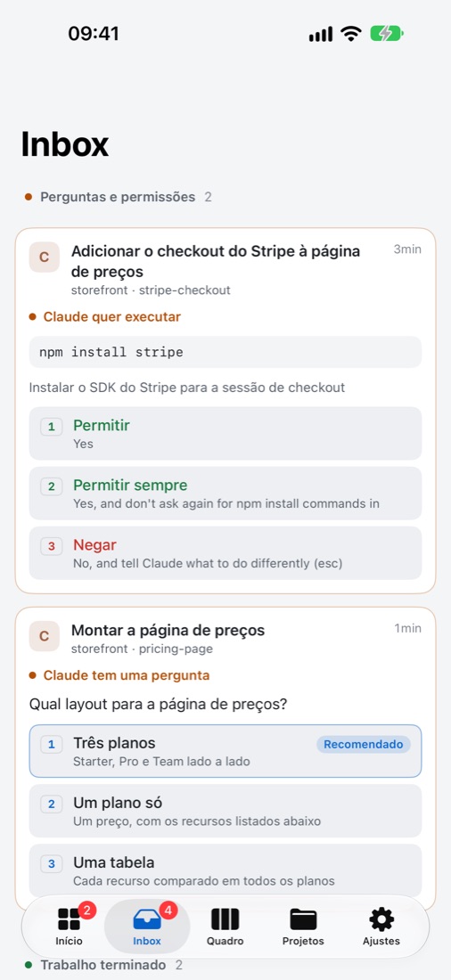Open the Quadro board icon
Image resolution: width=451 pixels, height=980 pixels.
pos(225,919)
